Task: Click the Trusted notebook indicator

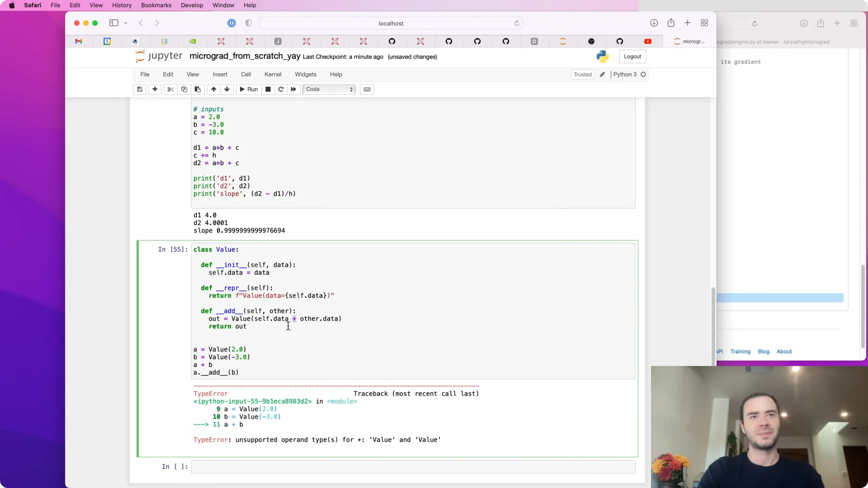Action: click(582, 75)
